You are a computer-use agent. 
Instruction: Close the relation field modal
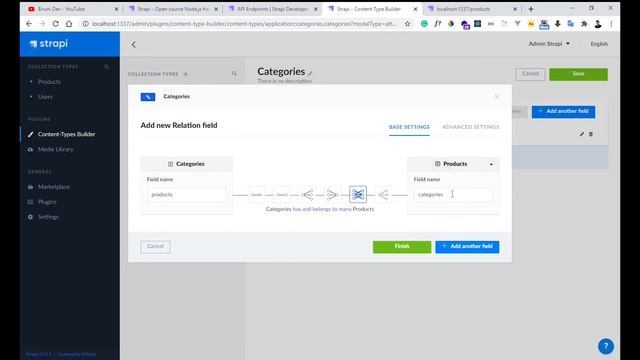[496, 97]
